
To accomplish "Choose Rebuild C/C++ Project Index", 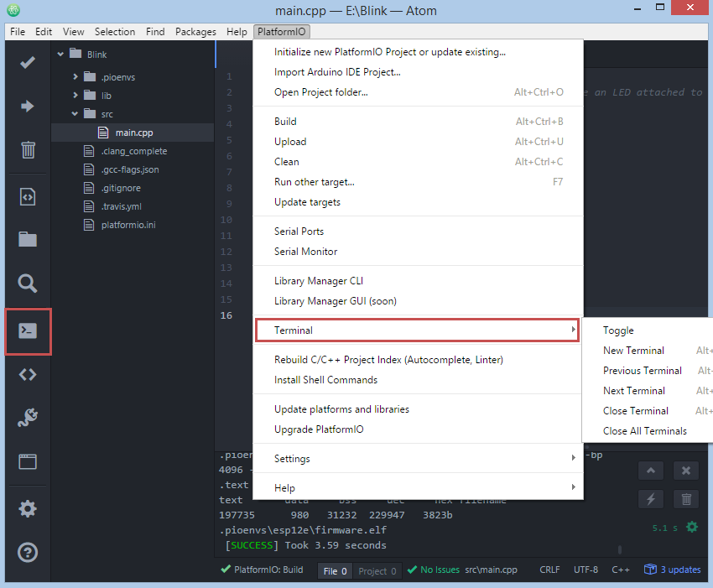I will click(418, 360).
